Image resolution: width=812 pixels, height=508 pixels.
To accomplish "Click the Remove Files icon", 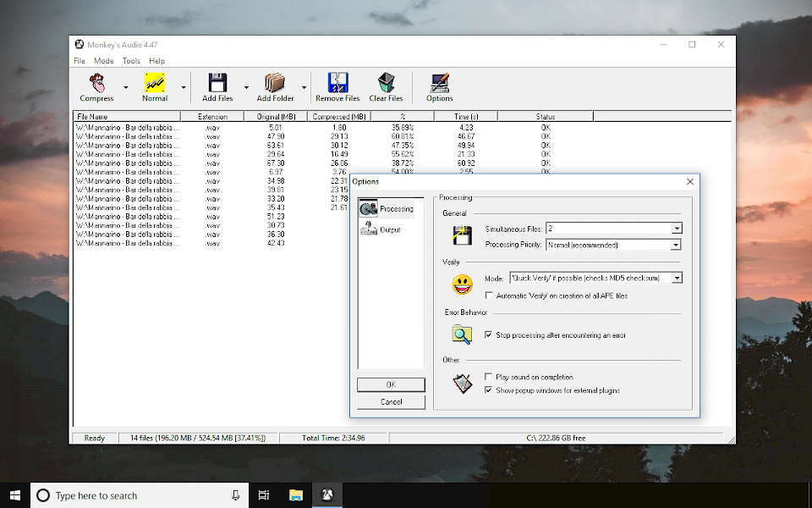I will [x=337, y=83].
